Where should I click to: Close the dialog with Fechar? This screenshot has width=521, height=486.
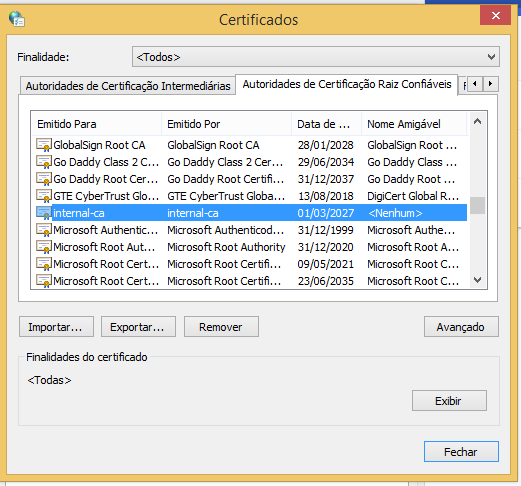[461, 452]
